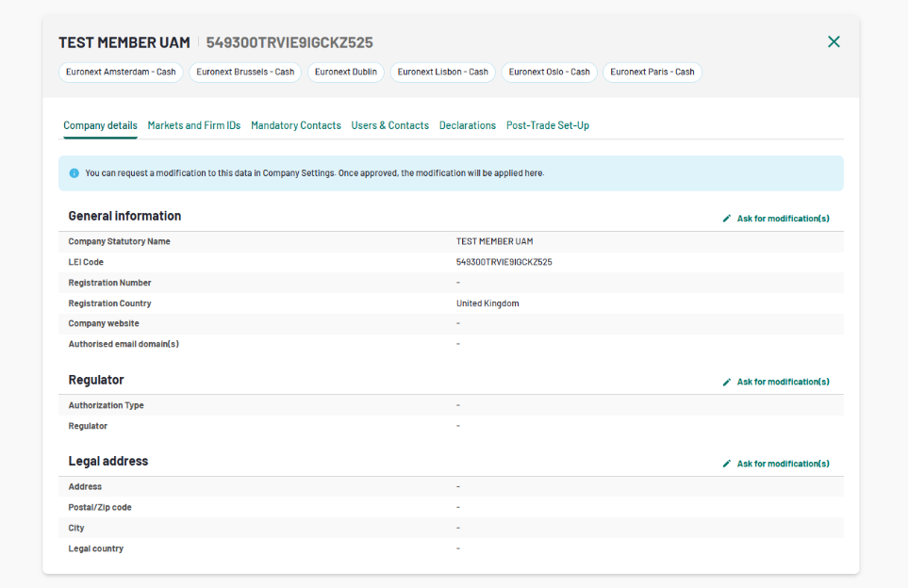Click the Registration Number label
The image size is (909, 588).
tap(109, 283)
